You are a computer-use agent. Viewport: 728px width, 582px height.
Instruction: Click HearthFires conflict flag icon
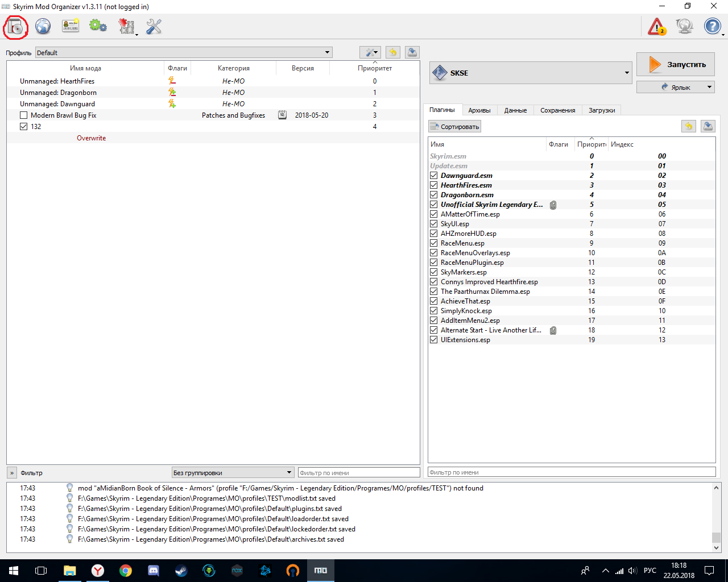pos(172,81)
